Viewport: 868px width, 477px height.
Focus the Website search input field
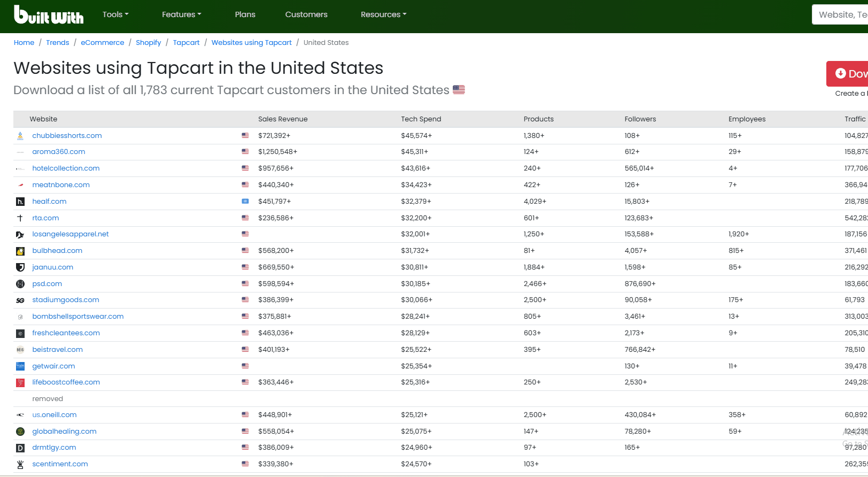pyautogui.click(x=840, y=14)
